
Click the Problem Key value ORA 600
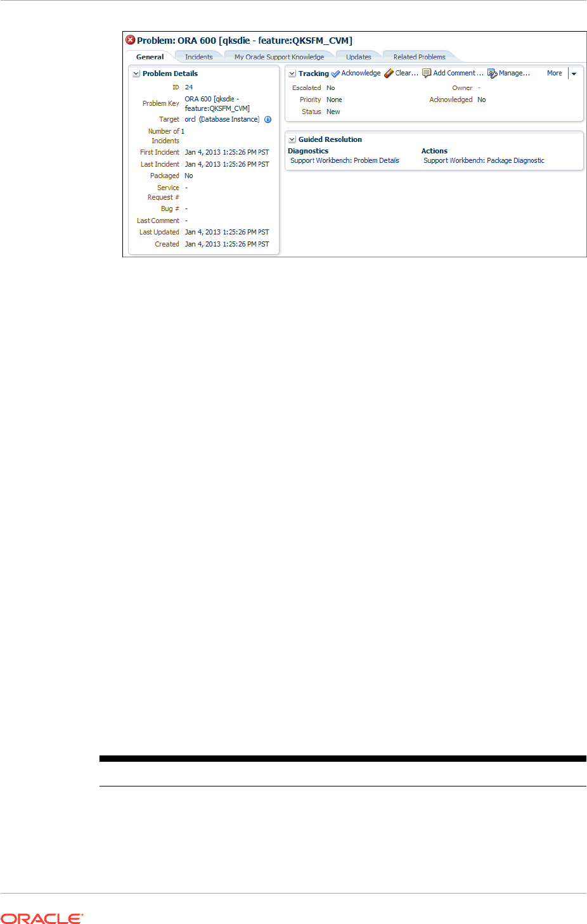point(217,103)
